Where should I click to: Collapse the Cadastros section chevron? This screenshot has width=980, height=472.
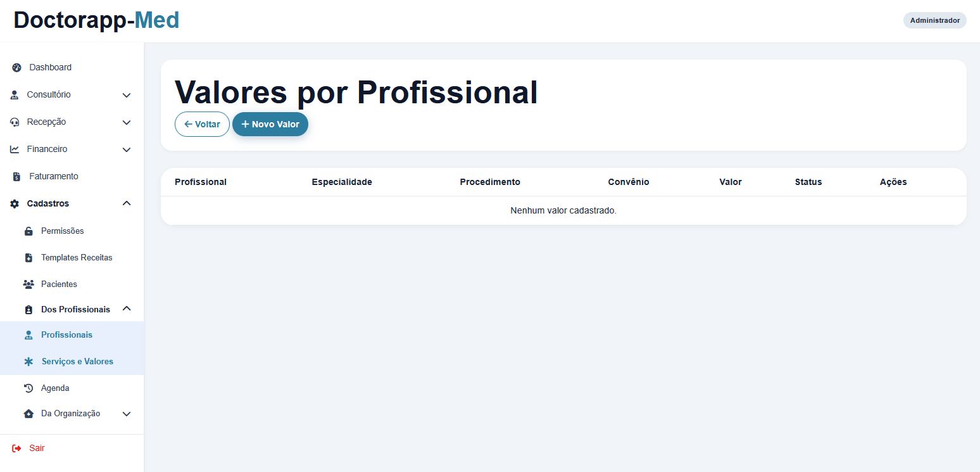point(127,203)
